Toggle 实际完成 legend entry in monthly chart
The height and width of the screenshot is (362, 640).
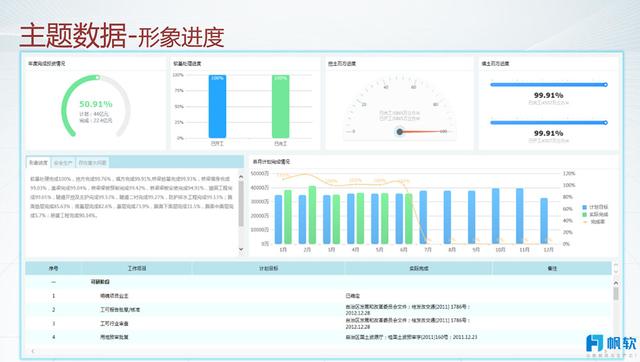(595, 214)
